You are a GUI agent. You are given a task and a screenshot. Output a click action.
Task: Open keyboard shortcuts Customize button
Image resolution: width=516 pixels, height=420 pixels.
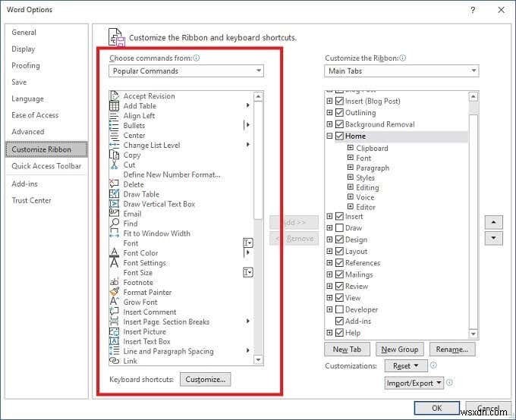[206, 379]
